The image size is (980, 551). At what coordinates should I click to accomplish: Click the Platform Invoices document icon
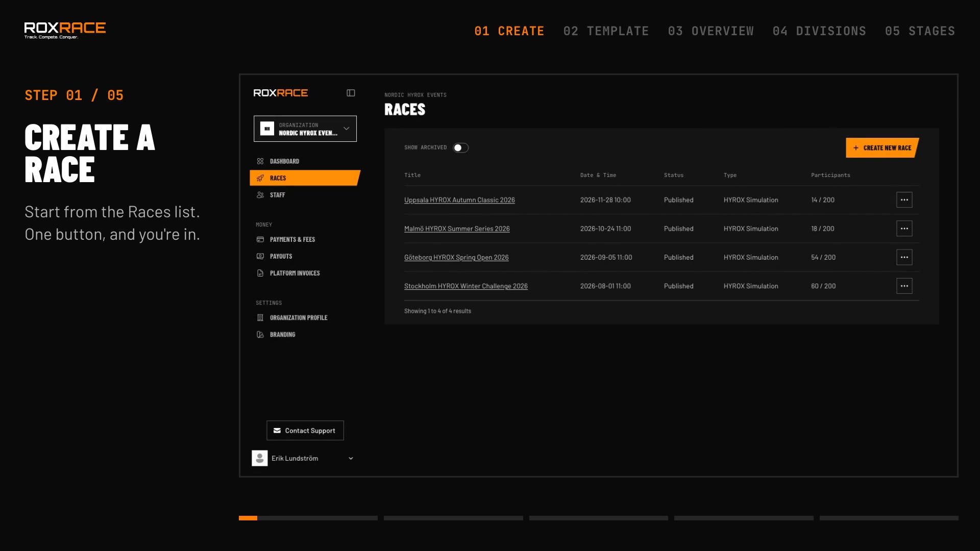pyautogui.click(x=260, y=273)
